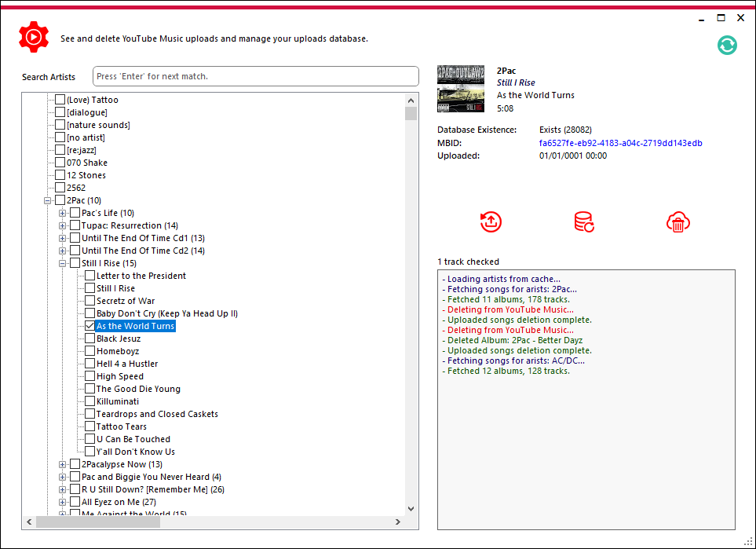Maximize the application window
Viewport: 756px width, 549px height.
coord(721,18)
